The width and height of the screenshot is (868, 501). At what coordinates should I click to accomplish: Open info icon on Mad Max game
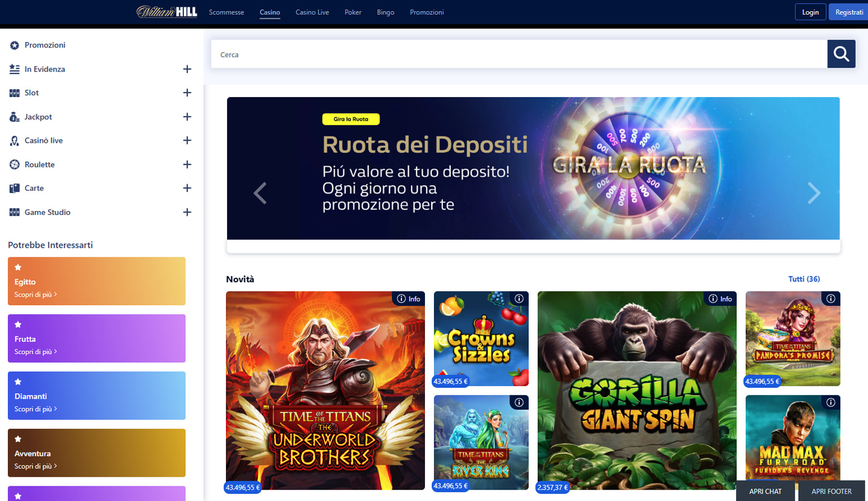tap(830, 402)
